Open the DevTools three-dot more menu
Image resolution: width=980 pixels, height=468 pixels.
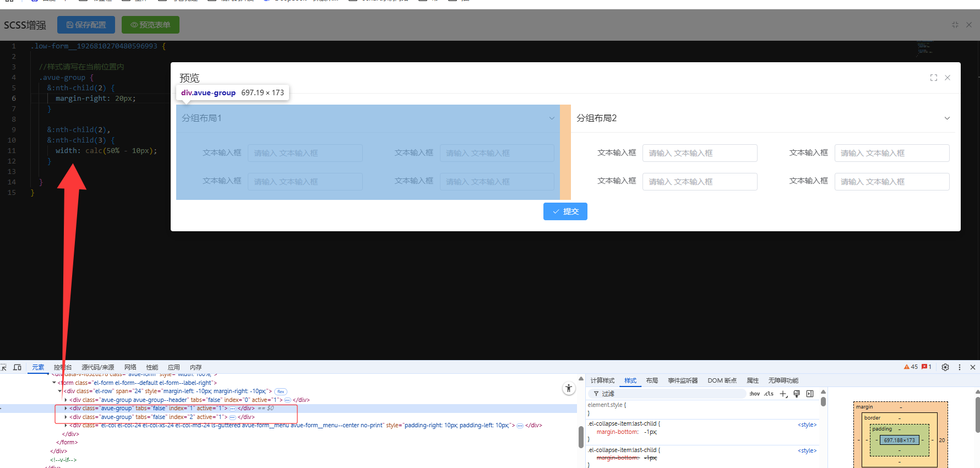[x=960, y=367]
